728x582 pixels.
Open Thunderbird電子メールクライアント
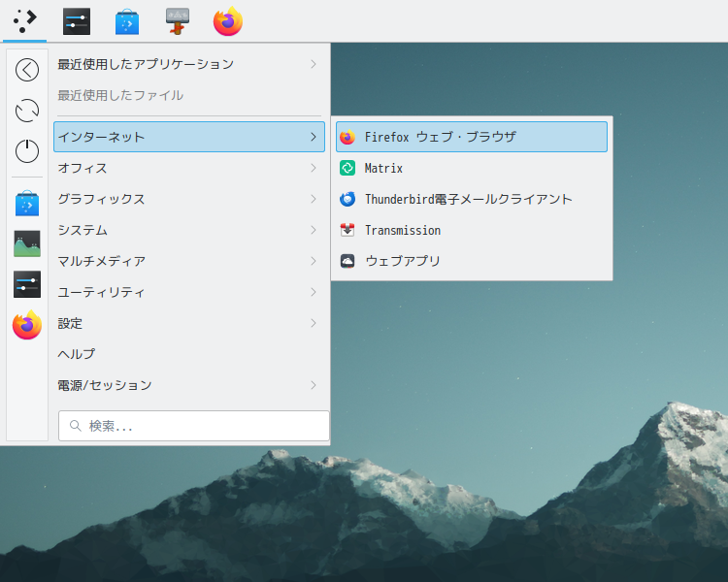tap(471, 199)
